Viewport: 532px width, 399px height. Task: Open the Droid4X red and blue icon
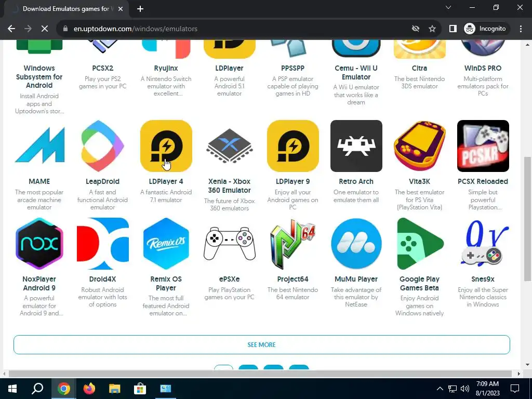coord(102,244)
